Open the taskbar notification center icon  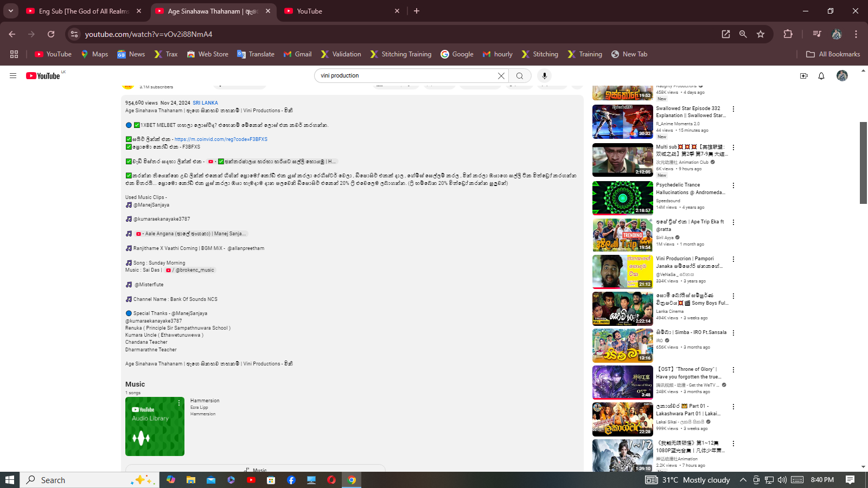click(x=850, y=480)
